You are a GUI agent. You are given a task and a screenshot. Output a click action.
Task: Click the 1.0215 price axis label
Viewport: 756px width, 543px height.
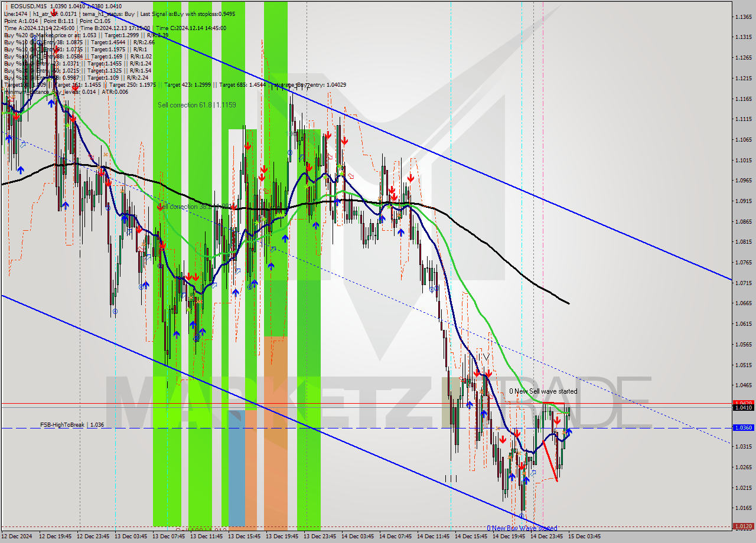[x=743, y=487]
